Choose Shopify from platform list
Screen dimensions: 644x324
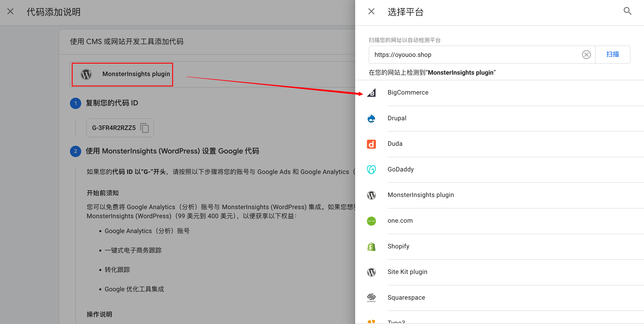click(x=398, y=247)
